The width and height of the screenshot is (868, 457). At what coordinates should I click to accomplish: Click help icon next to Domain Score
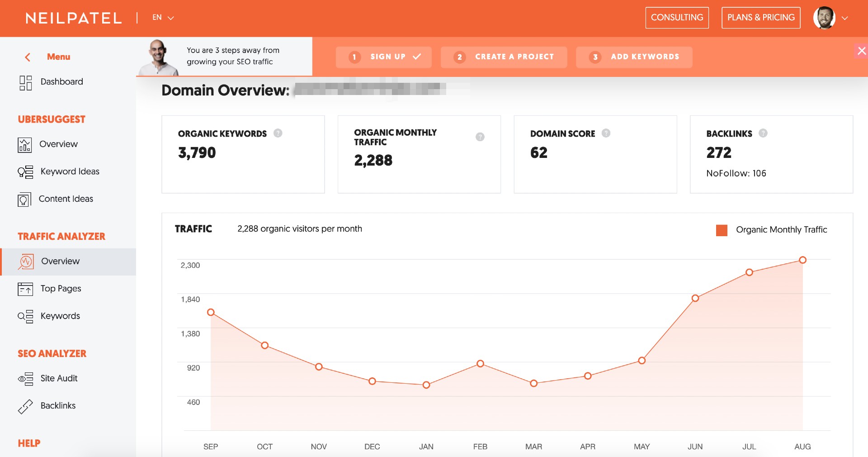click(606, 133)
